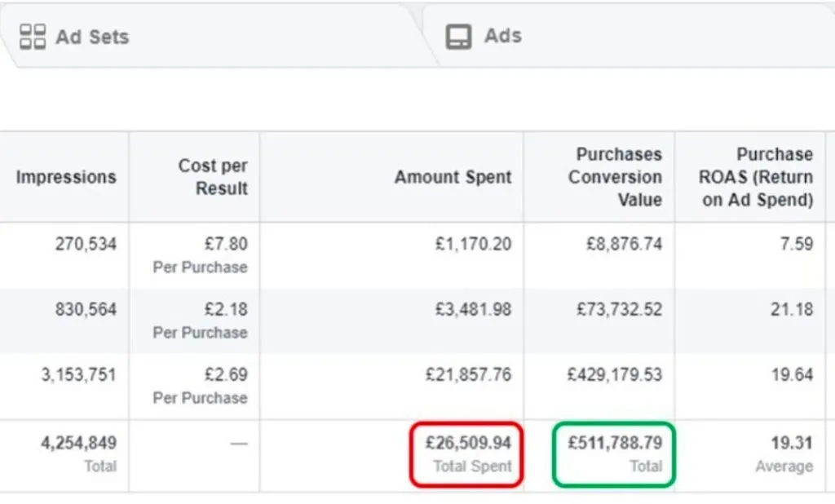Open the Ads tab label
Image resolution: width=835 pixels, height=504 pixels.
502,36
